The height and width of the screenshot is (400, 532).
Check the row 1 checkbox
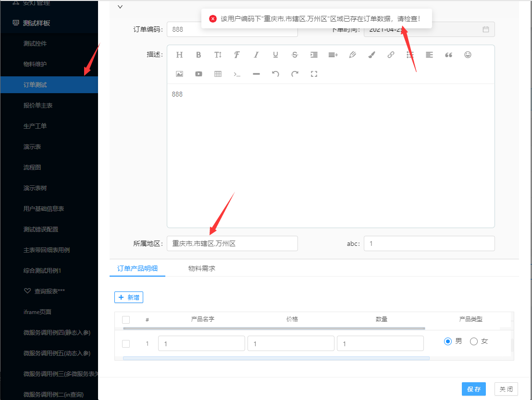[x=126, y=344]
